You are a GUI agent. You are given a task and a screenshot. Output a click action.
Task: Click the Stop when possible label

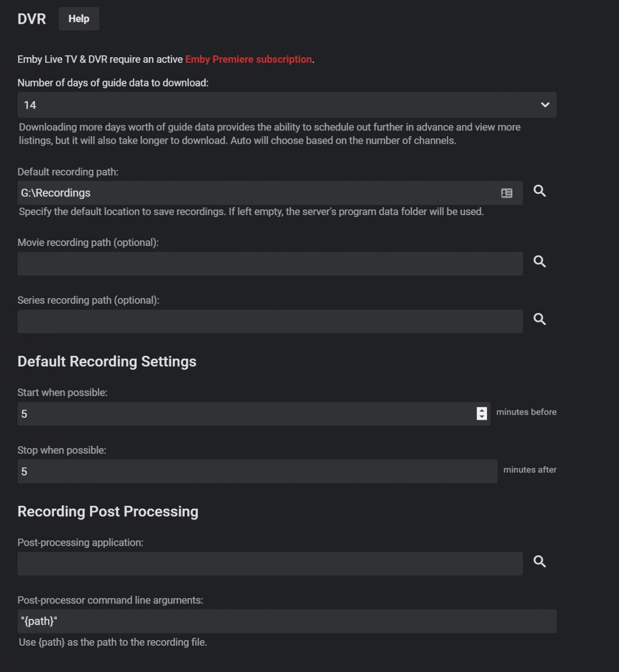62,450
